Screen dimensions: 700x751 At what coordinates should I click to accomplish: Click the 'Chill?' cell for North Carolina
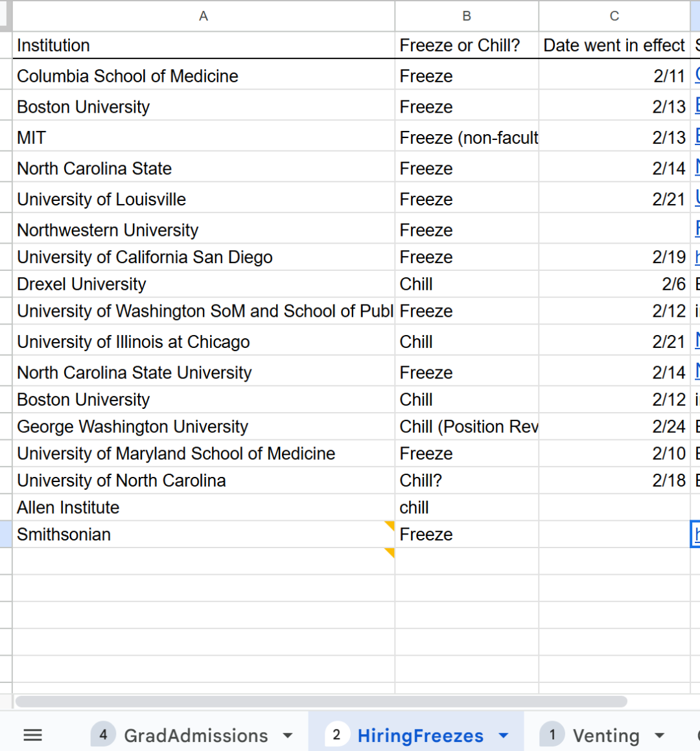pyautogui.click(x=467, y=480)
